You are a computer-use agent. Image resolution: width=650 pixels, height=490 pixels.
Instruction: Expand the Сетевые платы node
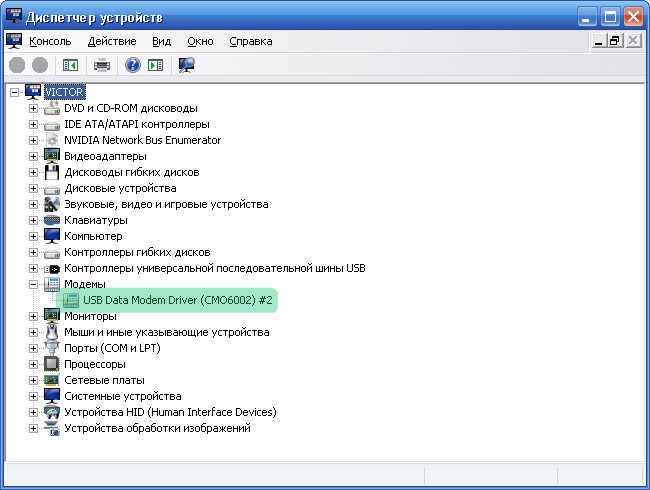coord(33,380)
